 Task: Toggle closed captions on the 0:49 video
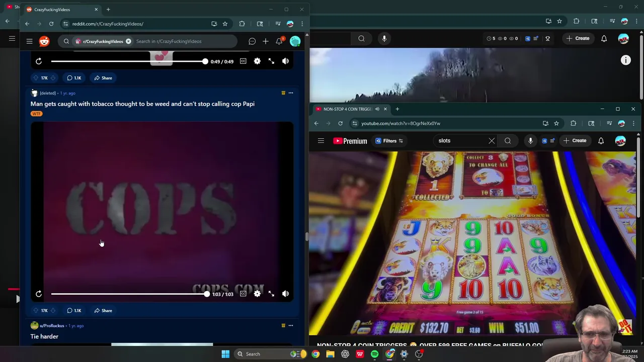[243, 61]
